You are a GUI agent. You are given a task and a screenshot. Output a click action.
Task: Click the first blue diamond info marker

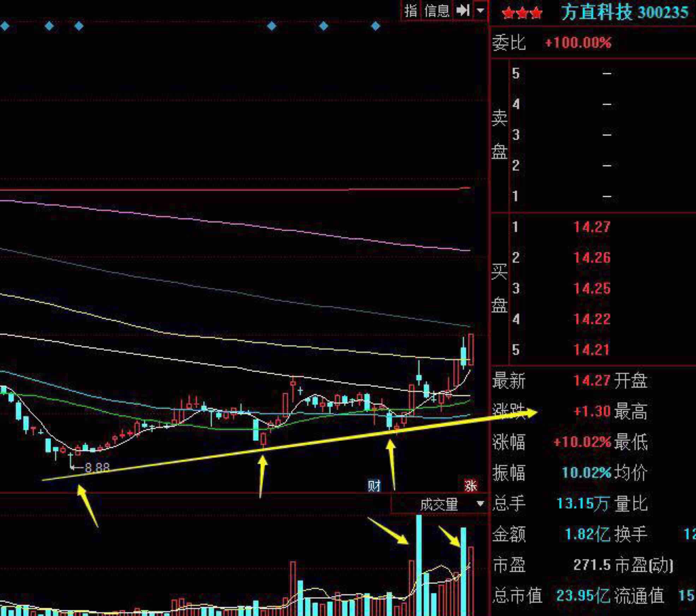coord(5,26)
